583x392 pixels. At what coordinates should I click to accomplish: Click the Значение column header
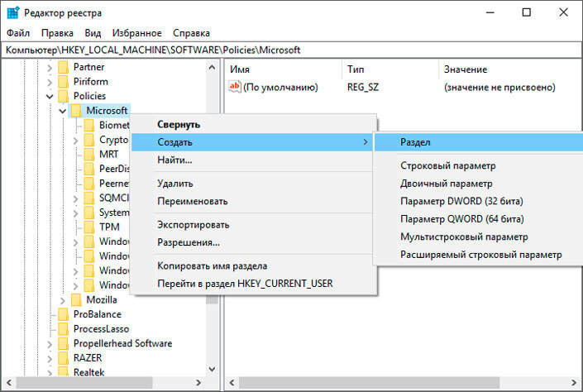[x=509, y=69]
